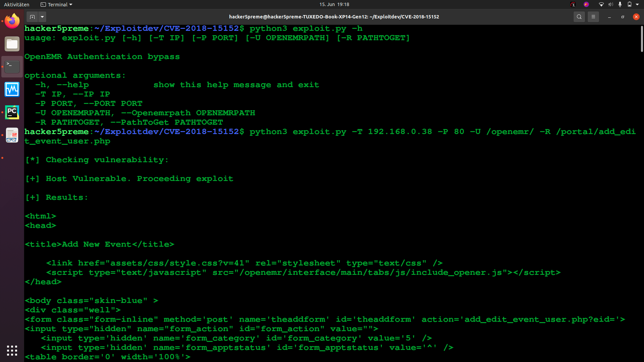Open the document reader icon with glasses

[12, 135]
